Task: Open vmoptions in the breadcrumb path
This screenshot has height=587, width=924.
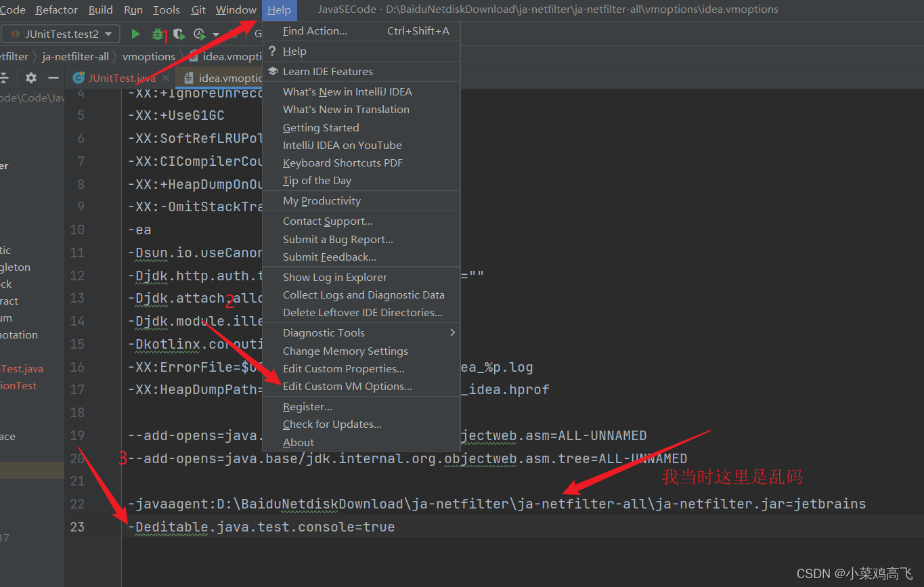Action: pyautogui.click(x=148, y=56)
